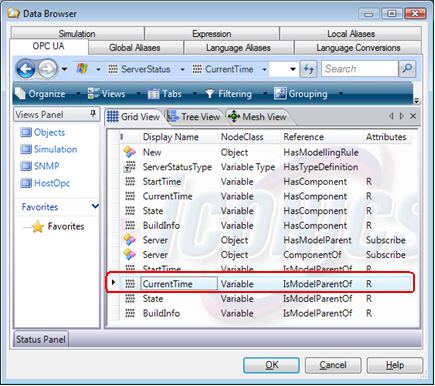Click the Cancel button
Screen dimensions: 435x386
pyautogui.click(x=333, y=365)
